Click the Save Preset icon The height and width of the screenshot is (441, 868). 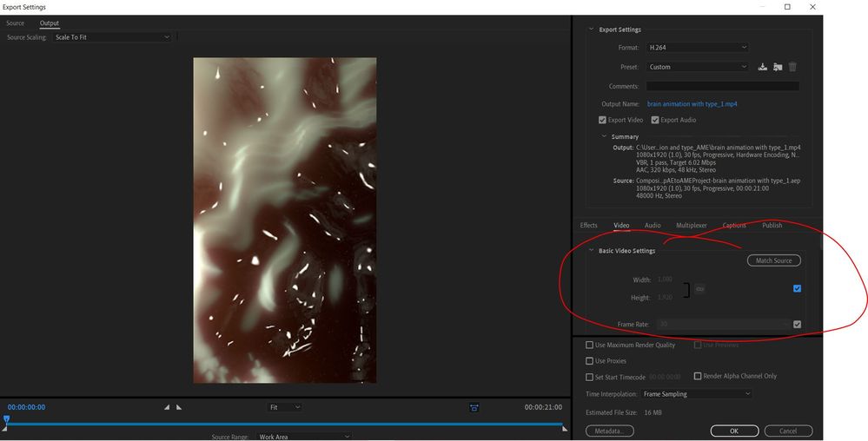762,67
